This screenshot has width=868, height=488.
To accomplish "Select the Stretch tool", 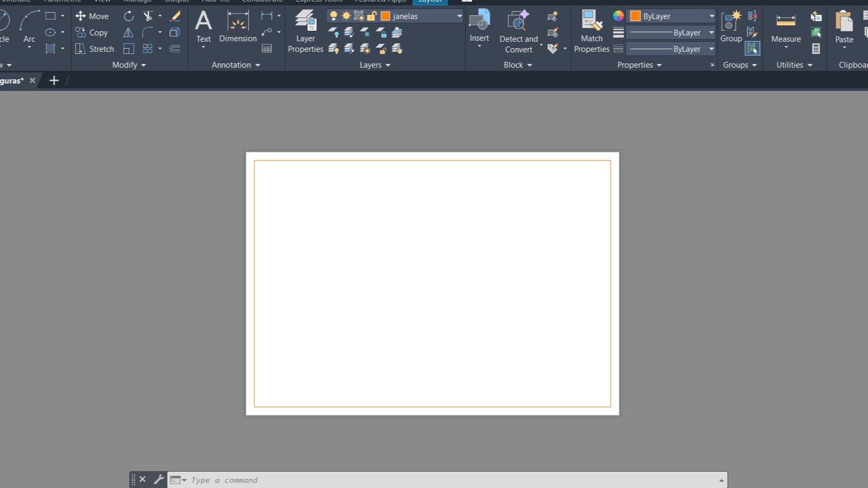I will tap(95, 49).
